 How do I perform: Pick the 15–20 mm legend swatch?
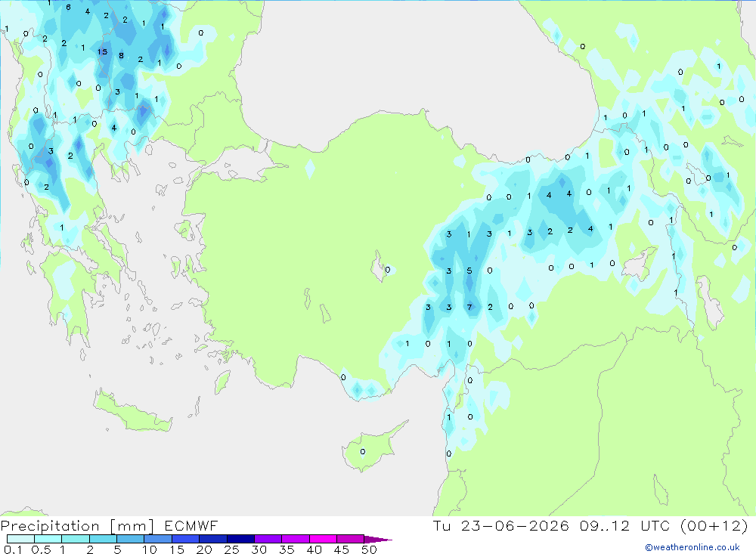(186, 539)
